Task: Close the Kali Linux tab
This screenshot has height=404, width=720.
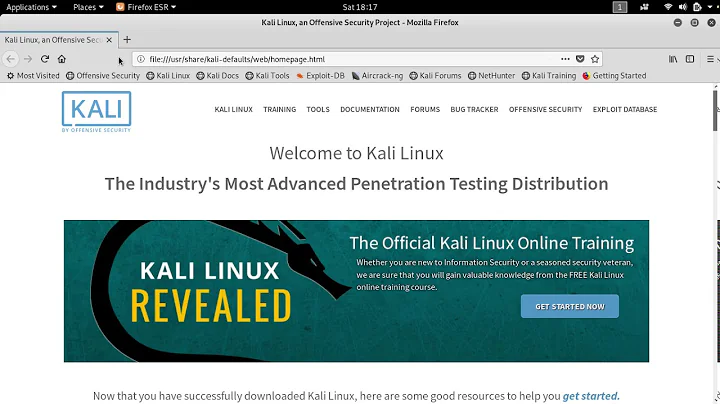Action: coord(109,40)
